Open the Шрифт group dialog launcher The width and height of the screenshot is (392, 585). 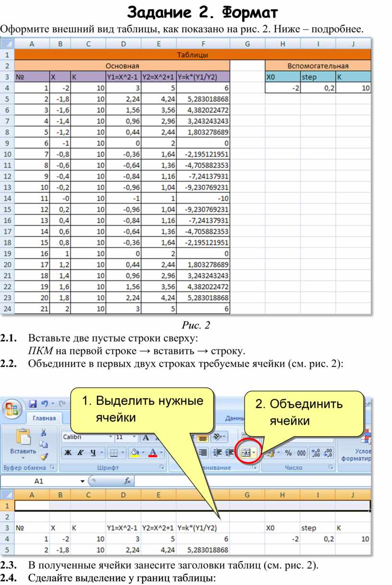[161, 467]
